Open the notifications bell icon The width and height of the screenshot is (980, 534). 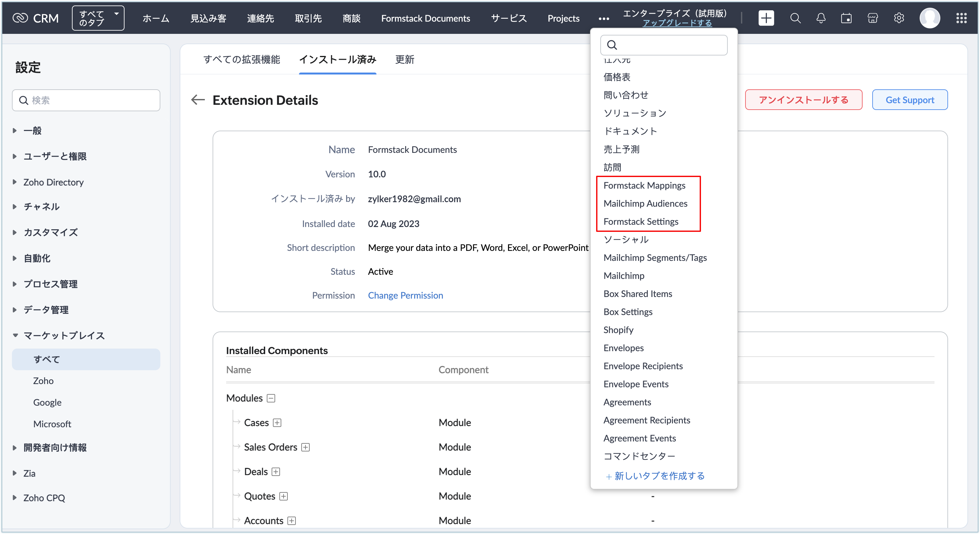pos(821,18)
